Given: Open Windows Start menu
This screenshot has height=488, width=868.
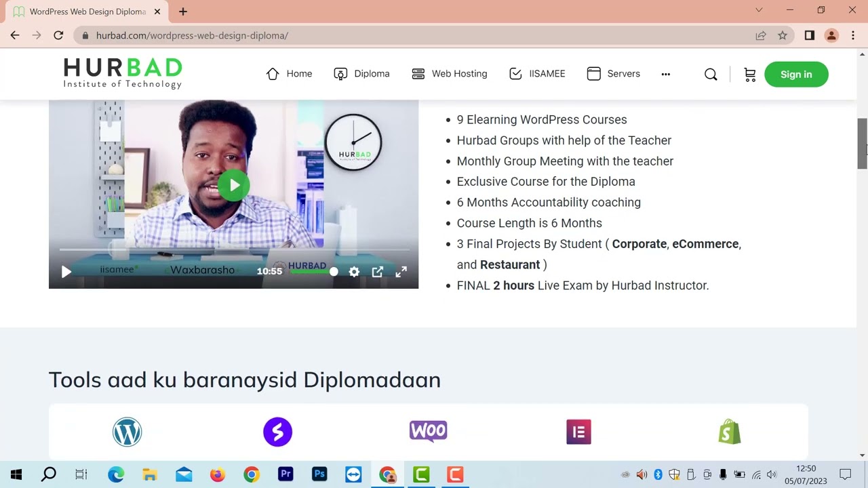Looking at the screenshot, I should click(x=16, y=474).
